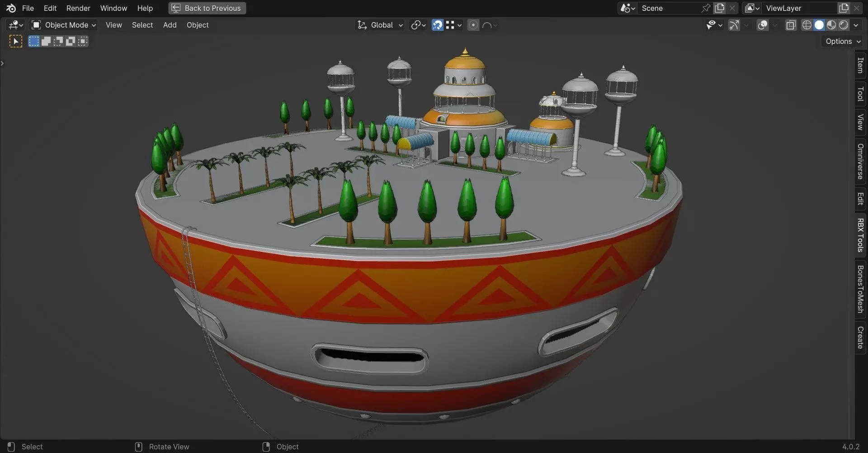Screen dimensions: 868x453
Task: Choose the Set new selection mode
Action: coord(34,42)
